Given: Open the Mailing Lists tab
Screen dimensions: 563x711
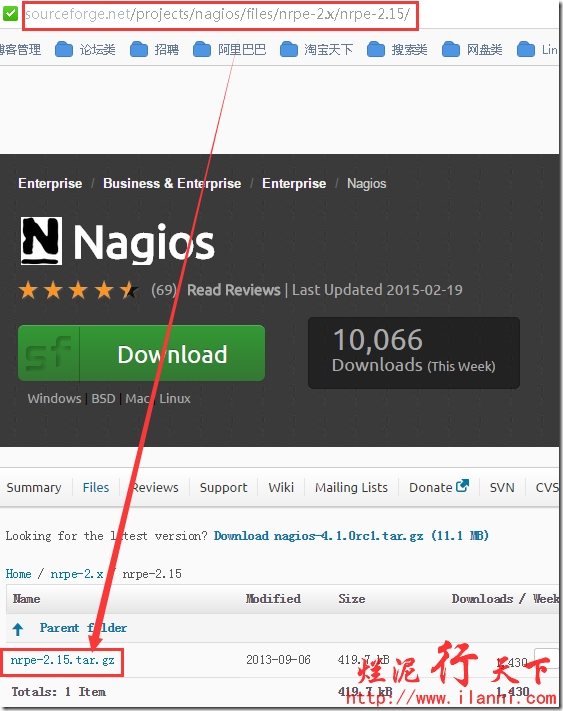Looking at the screenshot, I should point(352,487).
